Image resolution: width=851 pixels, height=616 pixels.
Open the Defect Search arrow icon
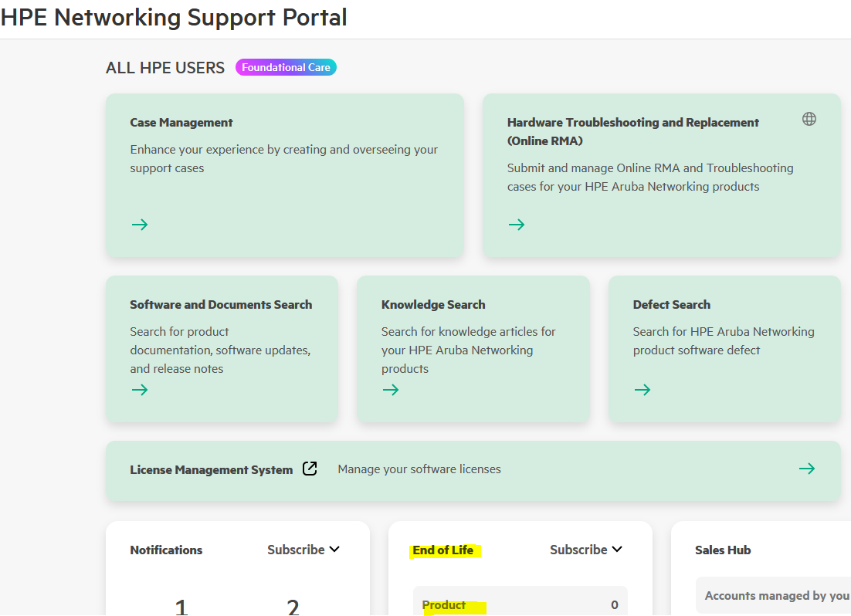[x=642, y=390]
